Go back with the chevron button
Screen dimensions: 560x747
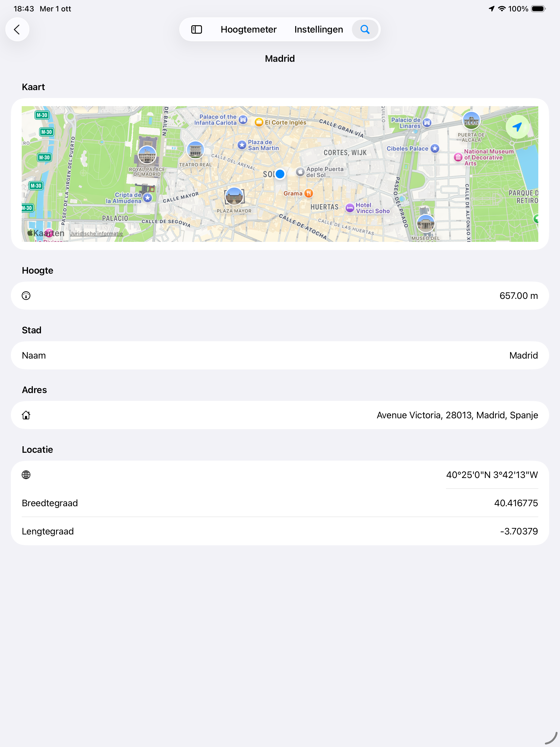pos(17,29)
